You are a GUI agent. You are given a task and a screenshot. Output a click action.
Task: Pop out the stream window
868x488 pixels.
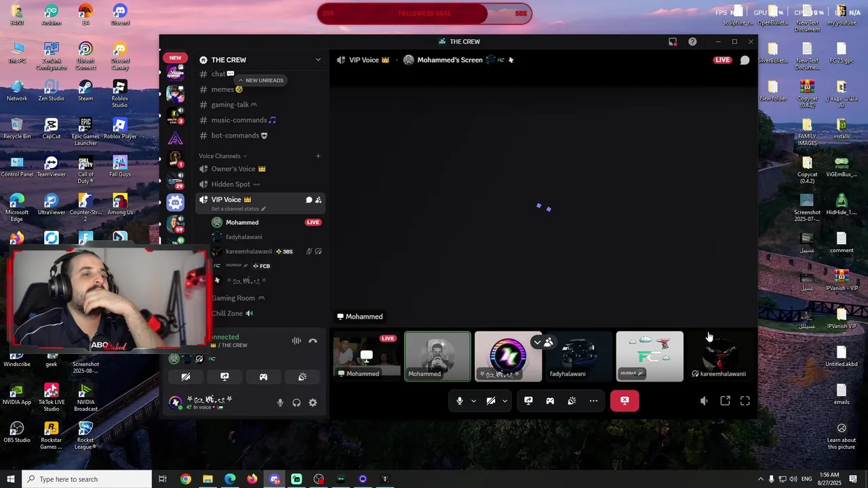click(725, 401)
